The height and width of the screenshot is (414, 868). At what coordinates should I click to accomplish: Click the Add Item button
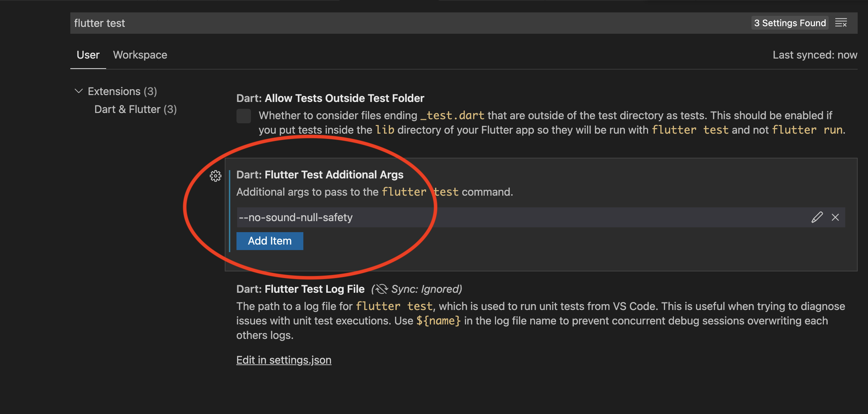pos(270,241)
